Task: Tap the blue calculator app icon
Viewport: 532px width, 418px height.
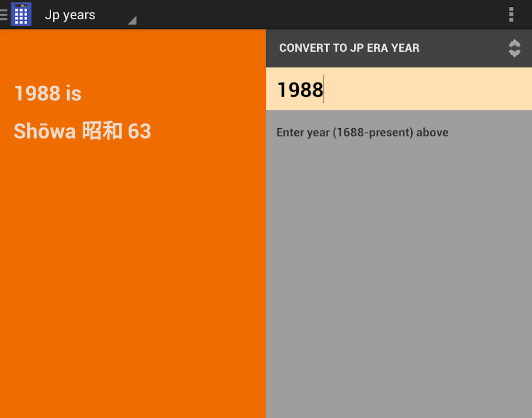Action: (21, 14)
